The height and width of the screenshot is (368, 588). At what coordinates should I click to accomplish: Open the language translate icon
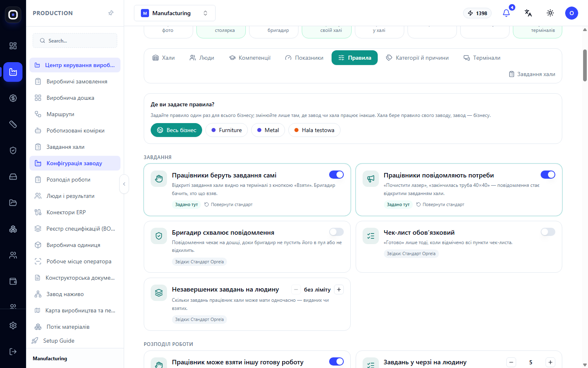[528, 13]
